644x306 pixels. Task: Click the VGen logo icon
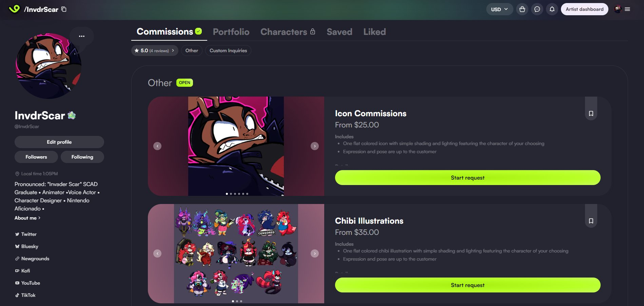[x=14, y=9]
